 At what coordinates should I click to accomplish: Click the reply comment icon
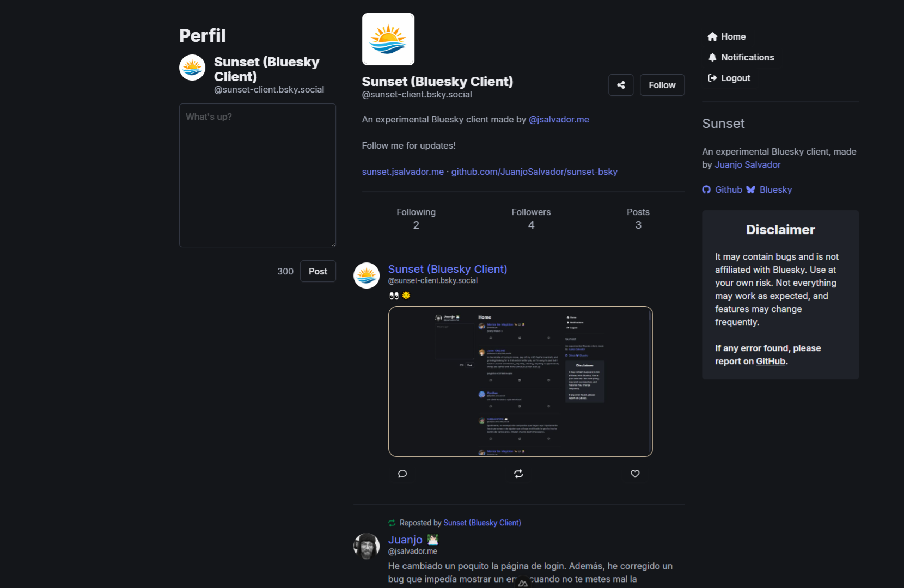pyautogui.click(x=402, y=474)
